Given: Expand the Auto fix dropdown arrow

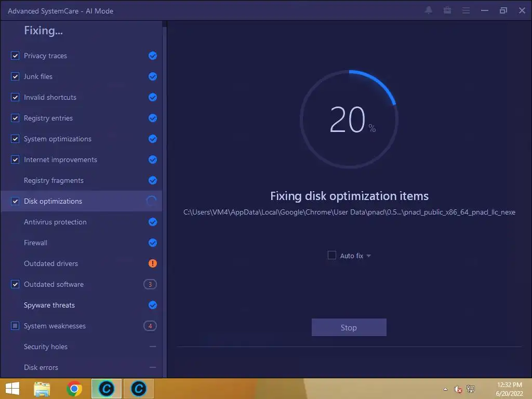Looking at the screenshot, I should point(369,256).
